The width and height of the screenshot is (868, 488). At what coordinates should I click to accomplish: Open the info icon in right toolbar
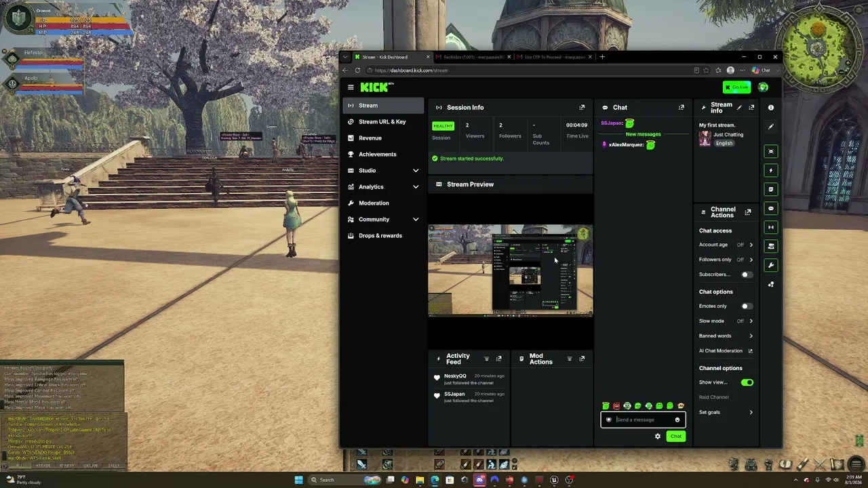coord(770,107)
